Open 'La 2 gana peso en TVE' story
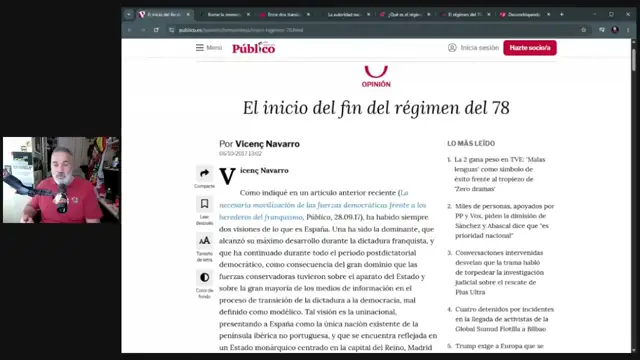Image resolution: width=640 pixels, height=360 pixels. point(500,174)
